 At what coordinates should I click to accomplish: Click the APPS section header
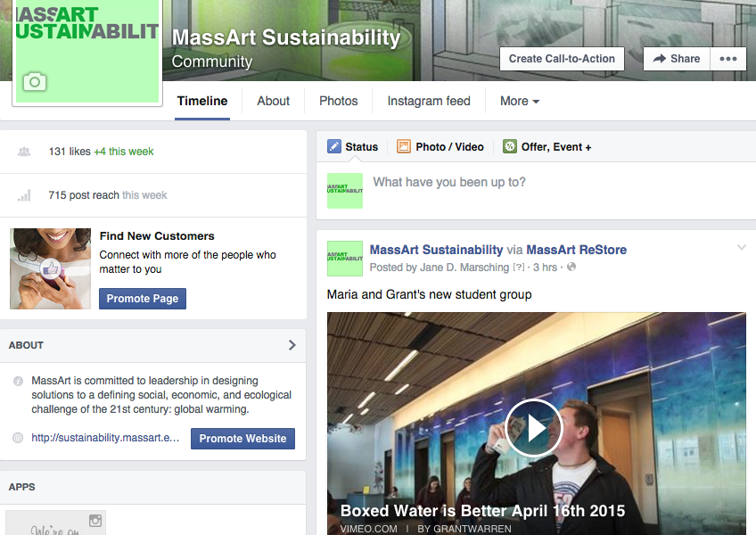click(x=152, y=487)
